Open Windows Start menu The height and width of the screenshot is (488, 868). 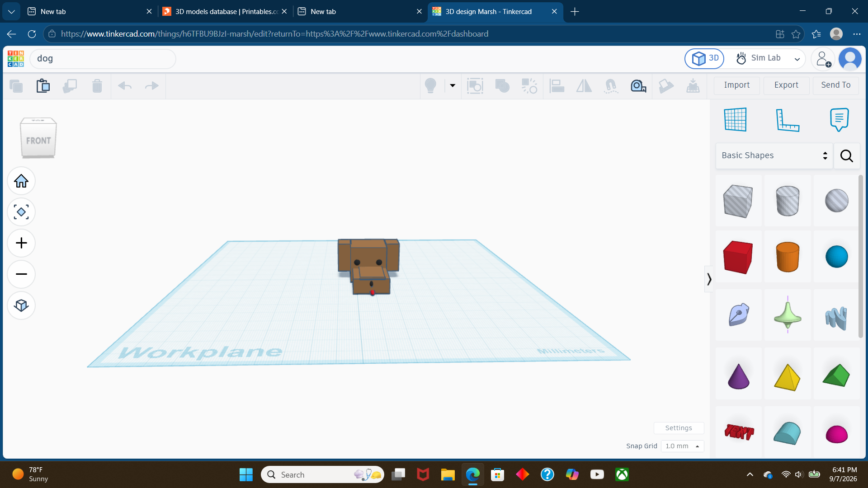pos(246,475)
